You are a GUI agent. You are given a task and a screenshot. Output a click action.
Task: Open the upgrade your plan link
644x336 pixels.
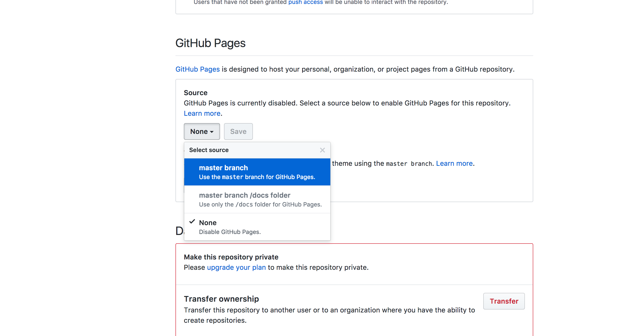236,267
